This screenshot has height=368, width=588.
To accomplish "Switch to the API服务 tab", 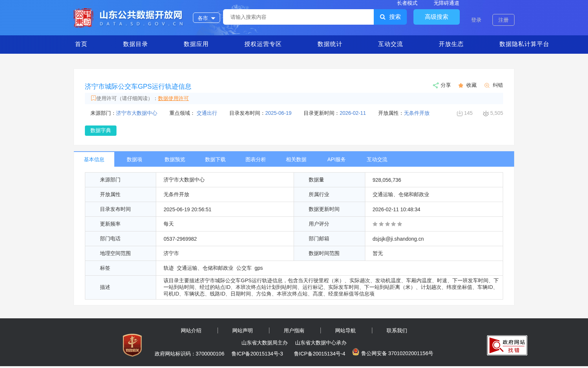I will click(x=337, y=159).
